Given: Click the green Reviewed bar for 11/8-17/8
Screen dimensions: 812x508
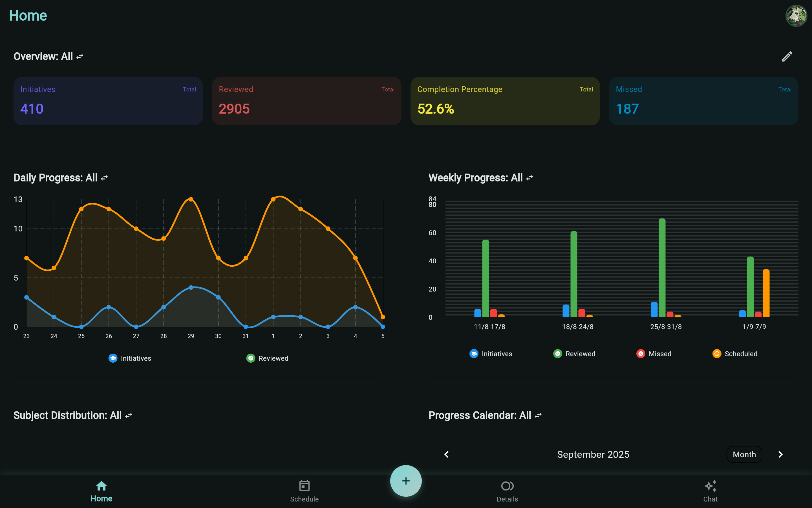Looking at the screenshot, I should pyautogui.click(x=486, y=278).
